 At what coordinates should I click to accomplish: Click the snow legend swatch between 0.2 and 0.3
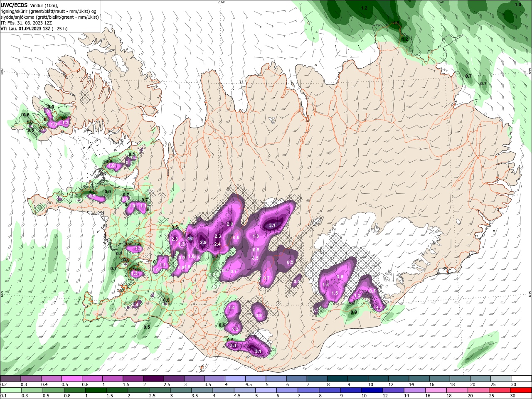point(10,379)
